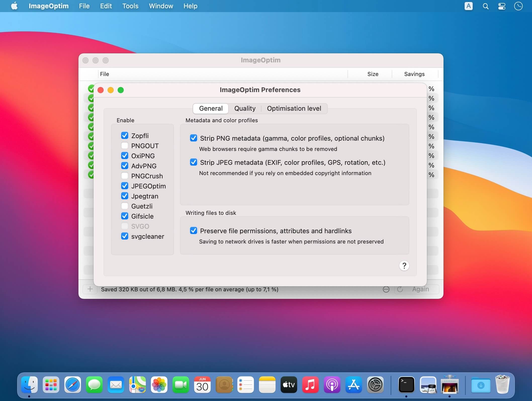Enable the Guetzli checkbox
Image resolution: width=532 pixels, height=401 pixels.
pyautogui.click(x=125, y=206)
